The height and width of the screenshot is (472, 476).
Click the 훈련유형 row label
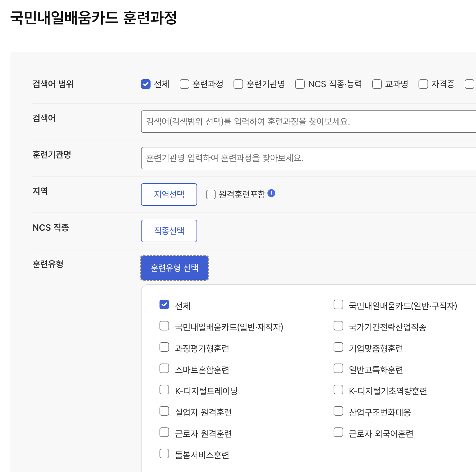pyautogui.click(x=48, y=264)
